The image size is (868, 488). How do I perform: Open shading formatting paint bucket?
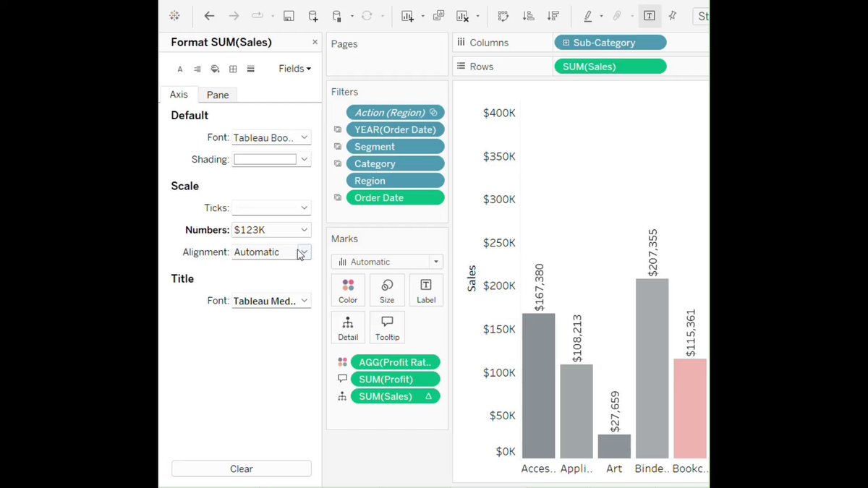click(215, 69)
